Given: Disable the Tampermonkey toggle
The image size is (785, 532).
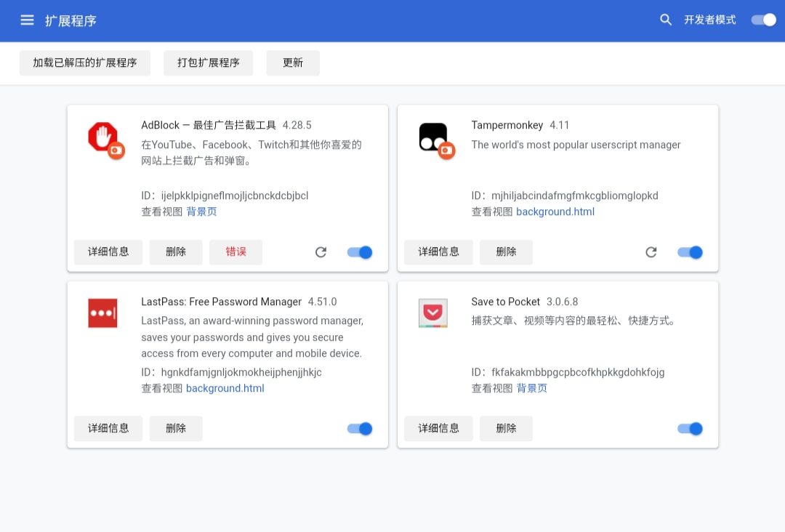Looking at the screenshot, I should coord(691,252).
